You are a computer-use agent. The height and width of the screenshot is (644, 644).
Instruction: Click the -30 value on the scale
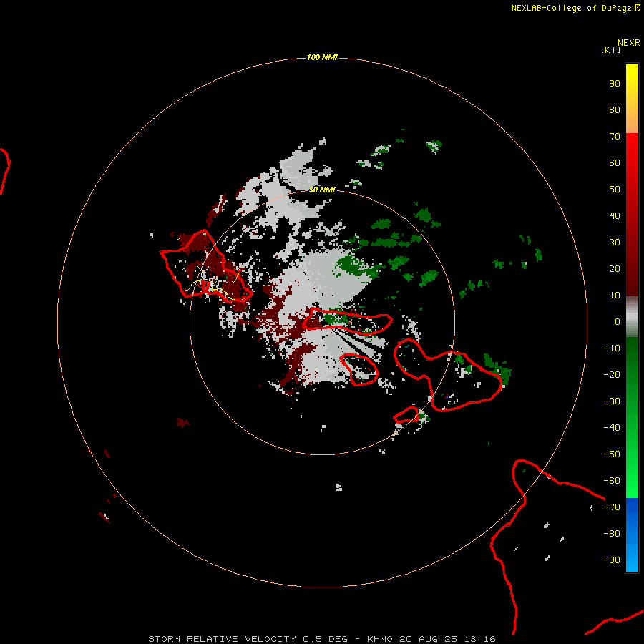(612, 401)
